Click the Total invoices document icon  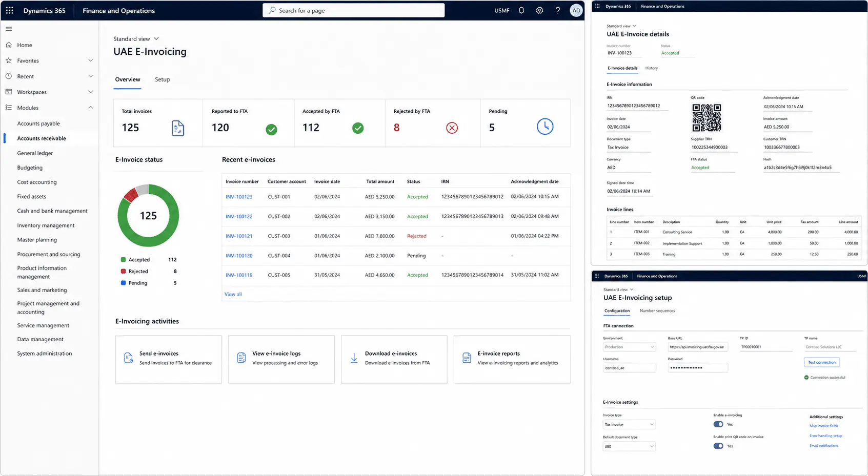click(x=178, y=128)
